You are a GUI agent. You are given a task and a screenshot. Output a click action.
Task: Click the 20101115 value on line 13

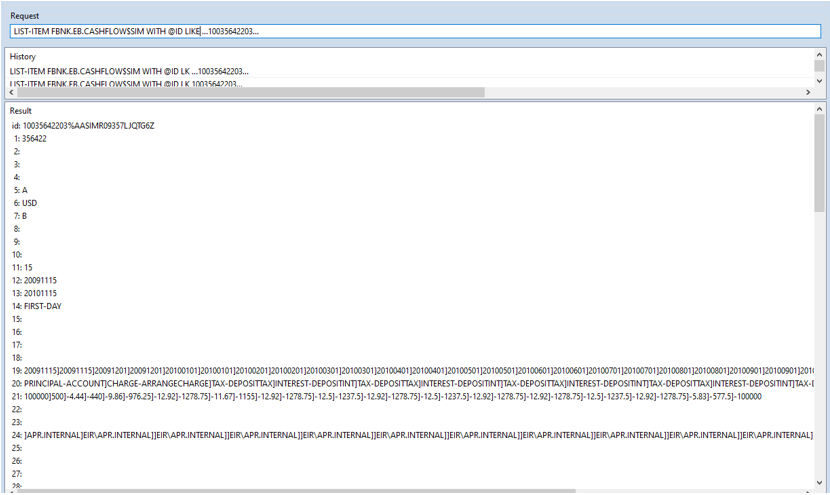[43, 292]
